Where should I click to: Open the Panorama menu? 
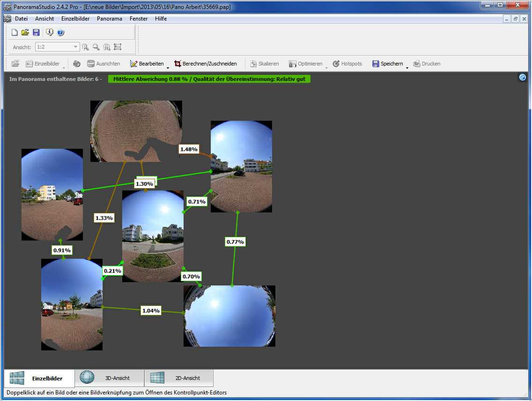coord(110,19)
